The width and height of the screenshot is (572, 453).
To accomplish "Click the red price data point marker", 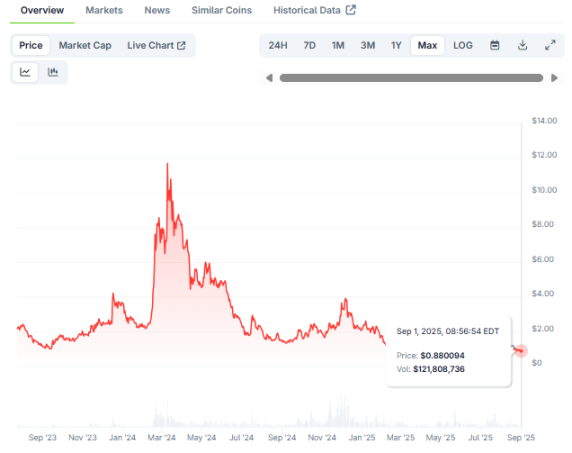I will click(521, 351).
